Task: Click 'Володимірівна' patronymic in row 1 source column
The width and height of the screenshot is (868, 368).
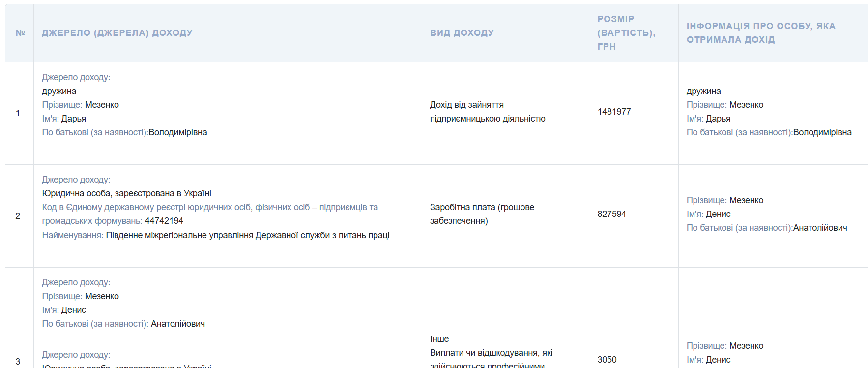Action: [x=178, y=132]
